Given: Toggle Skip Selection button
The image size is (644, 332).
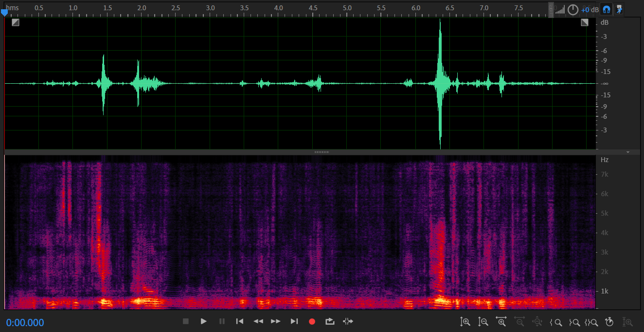Looking at the screenshot, I should point(348,321).
